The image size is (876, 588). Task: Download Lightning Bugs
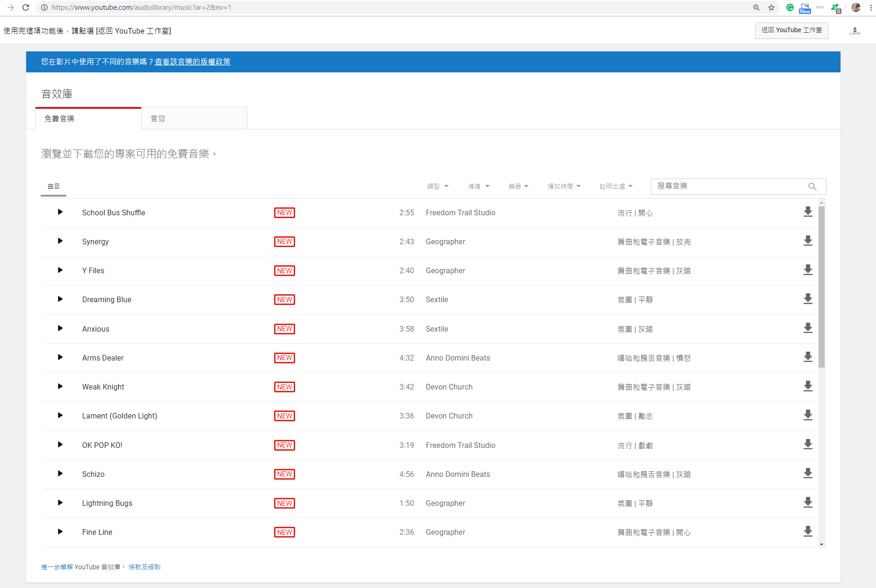click(x=808, y=503)
